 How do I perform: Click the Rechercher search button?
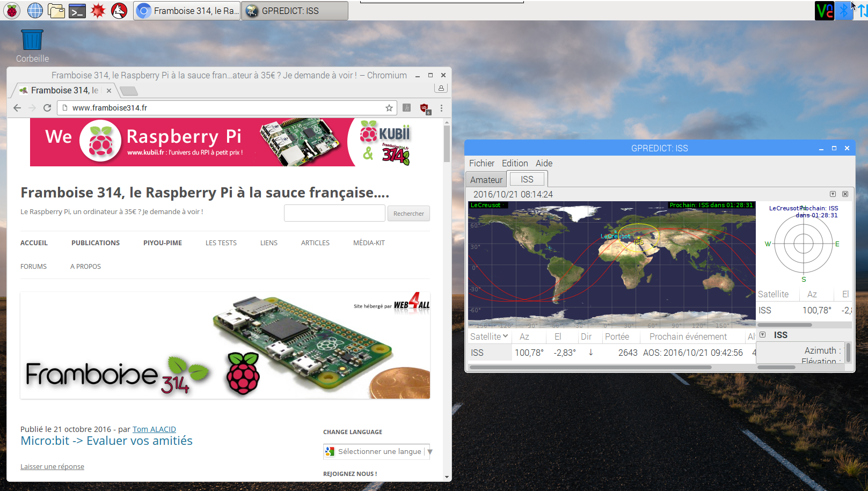coord(409,214)
